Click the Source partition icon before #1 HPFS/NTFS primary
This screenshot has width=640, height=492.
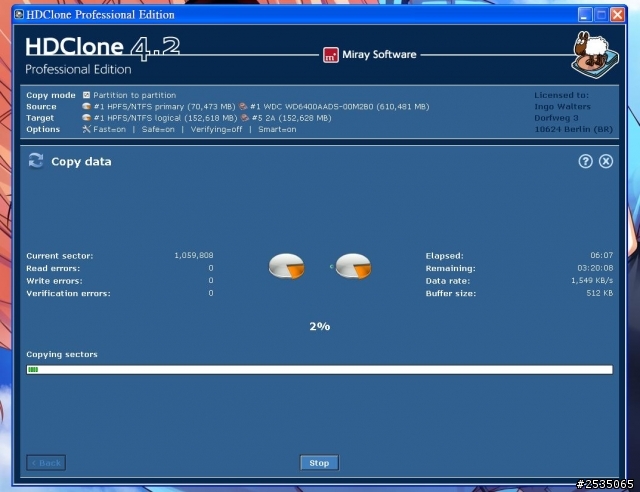click(x=86, y=106)
